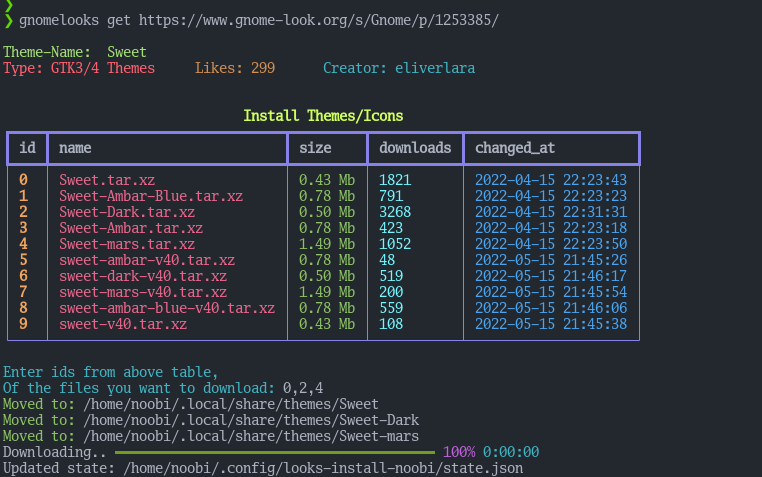Select the sweet-mars-v40.tar.xz file name
This screenshot has height=477, width=762.
point(143,292)
